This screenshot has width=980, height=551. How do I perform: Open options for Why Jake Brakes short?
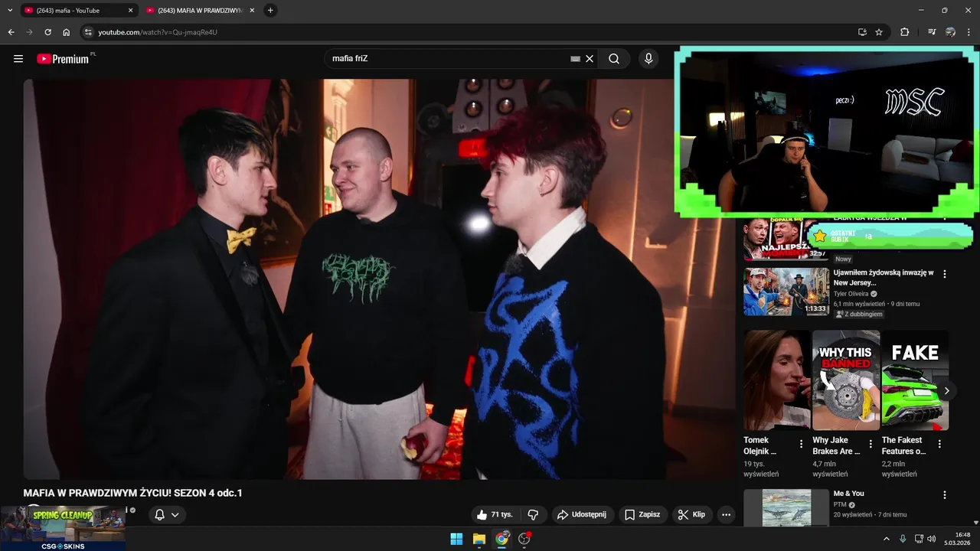(x=871, y=444)
